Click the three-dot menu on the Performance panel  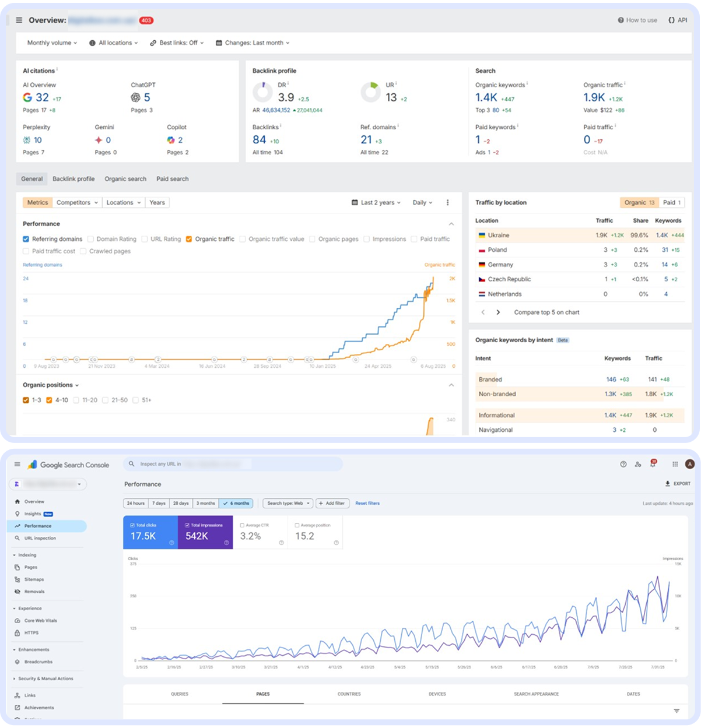(447, 202)
